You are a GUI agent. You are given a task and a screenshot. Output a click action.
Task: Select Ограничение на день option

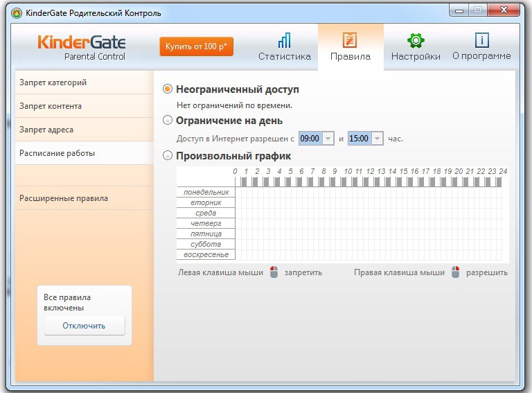click(168, 121)
